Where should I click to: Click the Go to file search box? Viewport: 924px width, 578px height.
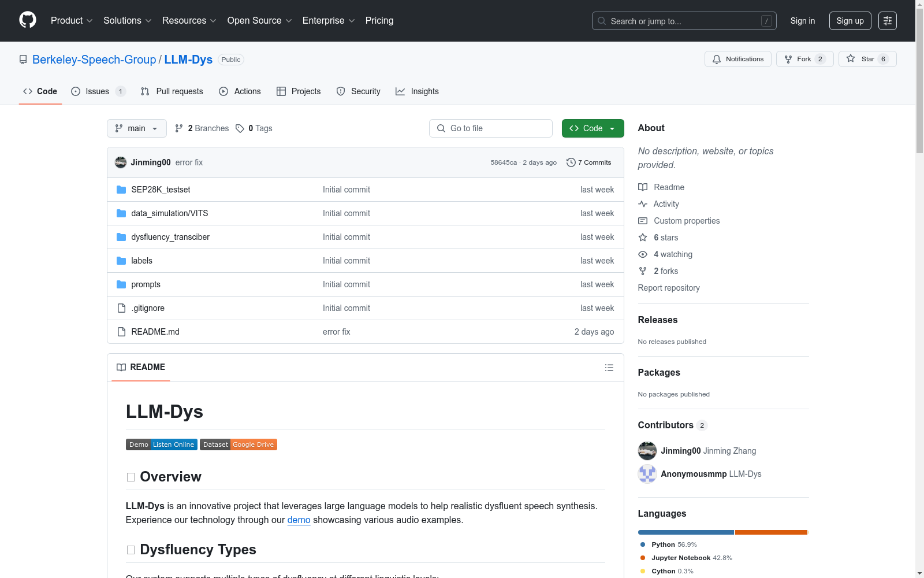(491, 128)
